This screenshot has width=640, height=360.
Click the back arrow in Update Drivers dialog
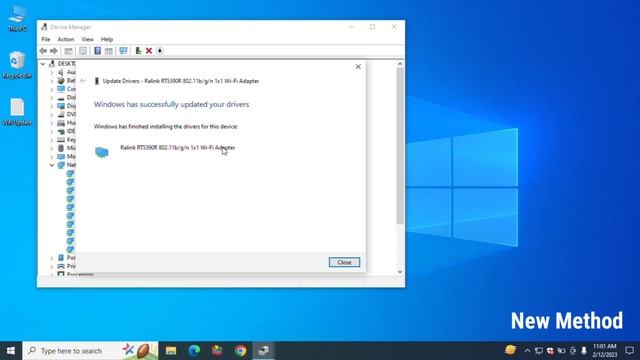click(x=83, y=81)
